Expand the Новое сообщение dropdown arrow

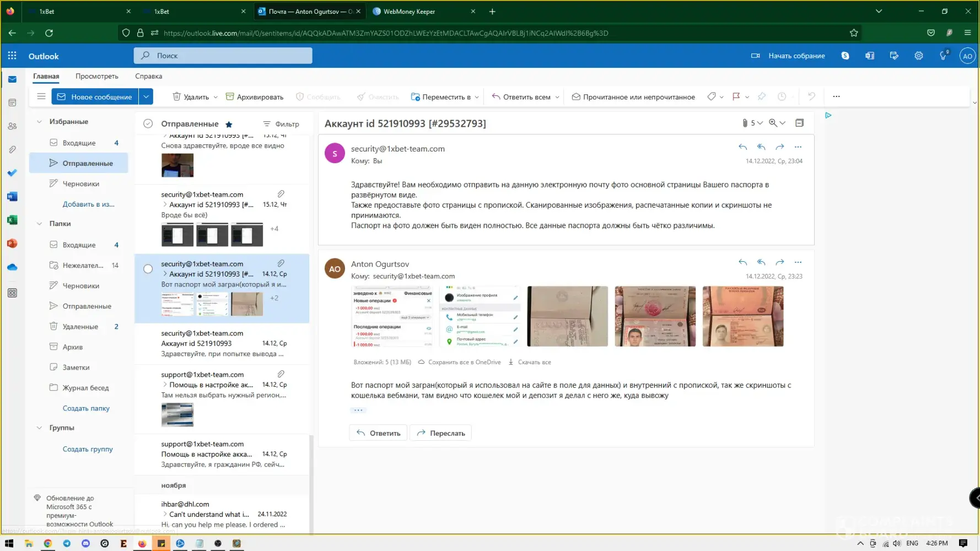coord(146,96)
